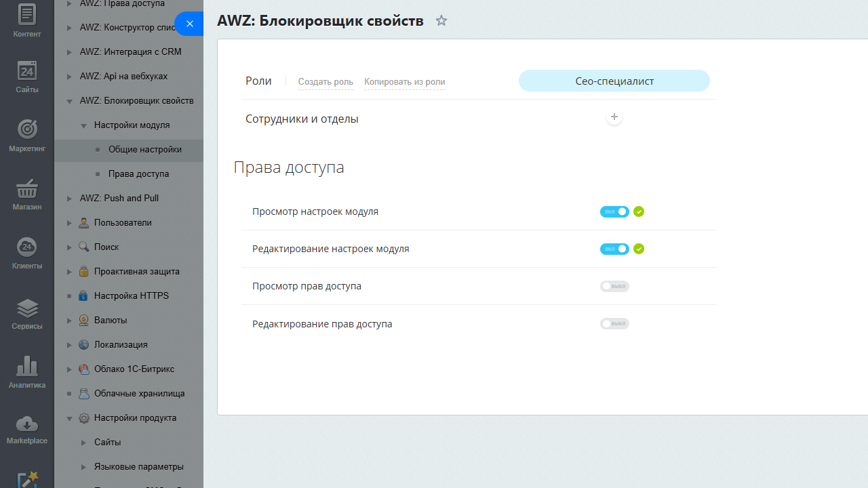Click green check beside Редактирование настроек модуля
This screenshot has height=488, width=868.
point(639,249)
